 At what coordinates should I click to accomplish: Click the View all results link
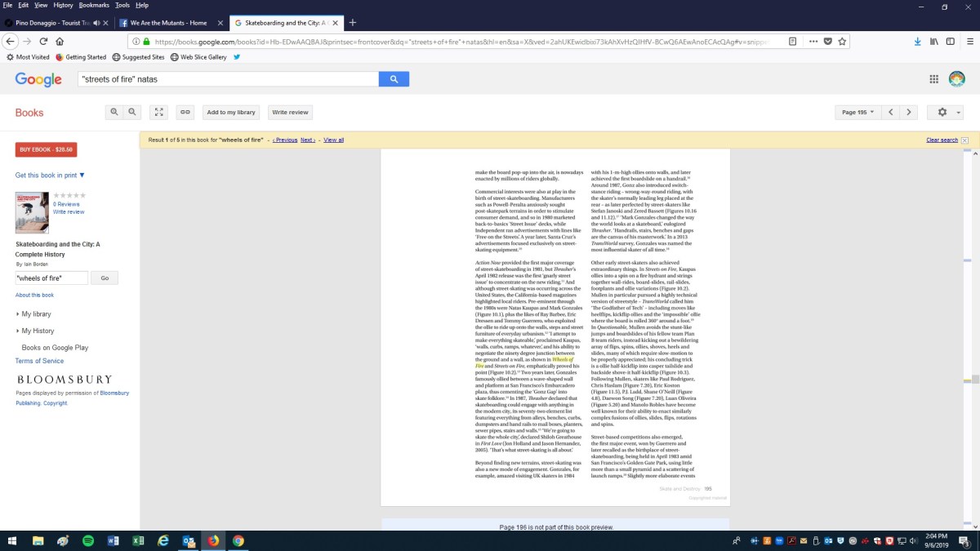[x=333, y=140]
